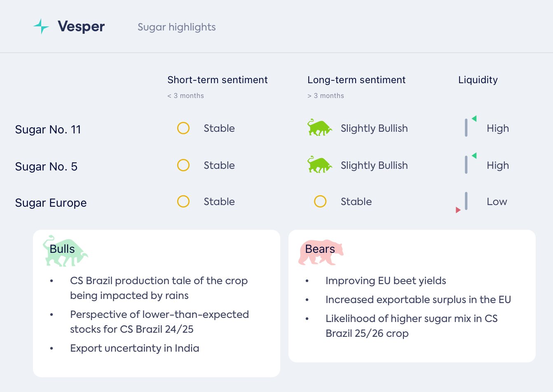Viewport: 553px width, 392px height.
Task: Click Sugar No. 11 short-term stable circle
Action: pyautogui.click(x=183, y=128)
